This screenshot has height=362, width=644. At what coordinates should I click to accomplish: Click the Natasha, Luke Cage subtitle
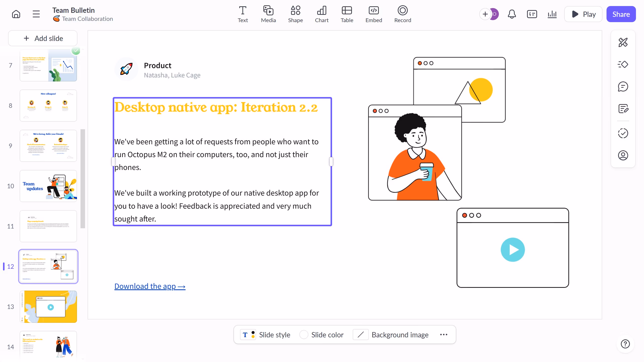point(172,75)
